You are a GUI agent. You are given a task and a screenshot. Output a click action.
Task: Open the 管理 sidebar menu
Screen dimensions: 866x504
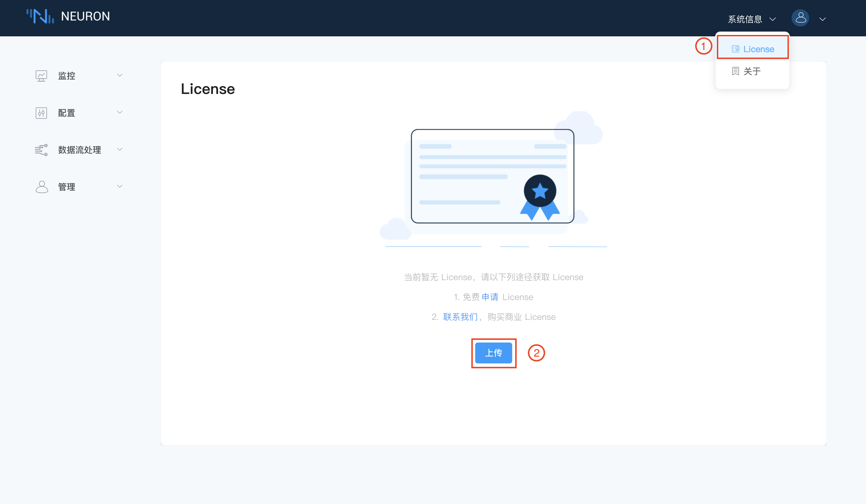(x=79, y=187)
